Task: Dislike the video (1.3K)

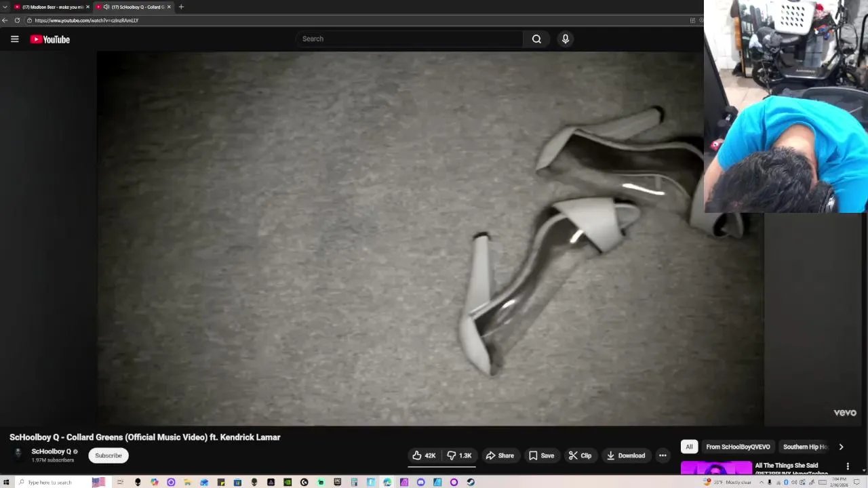Action: point(459,455)
